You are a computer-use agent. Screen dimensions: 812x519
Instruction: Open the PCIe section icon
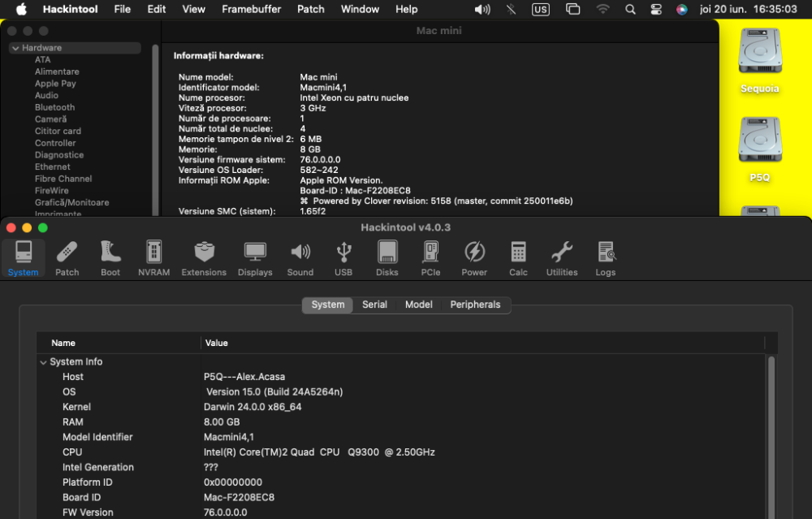point(430,258)
